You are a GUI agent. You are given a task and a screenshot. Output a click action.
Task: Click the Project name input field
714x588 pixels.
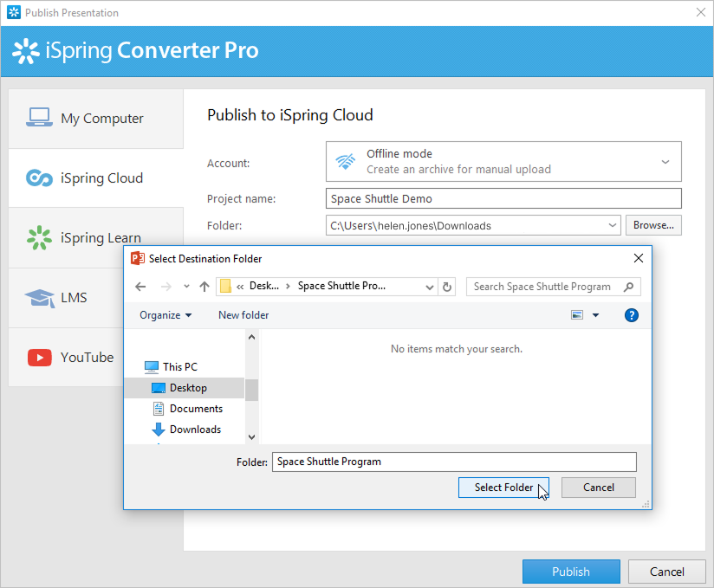coord(503,198)
